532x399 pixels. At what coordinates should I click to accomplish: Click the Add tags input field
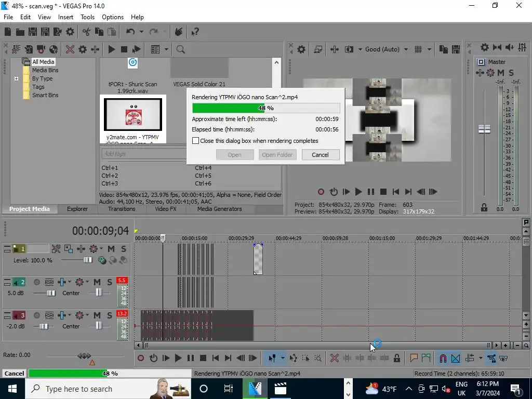coord(144,154)
